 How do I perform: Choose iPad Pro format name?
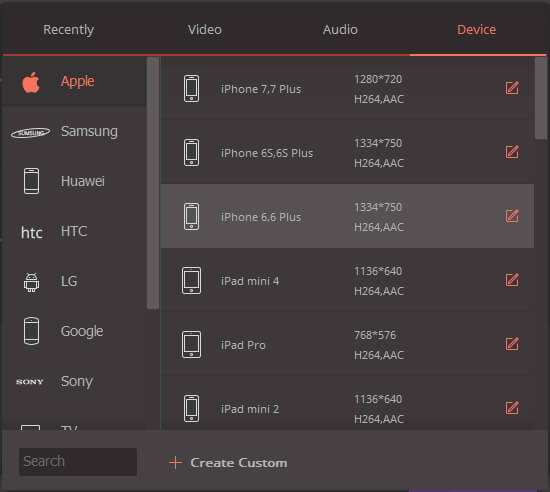point(243,345)
